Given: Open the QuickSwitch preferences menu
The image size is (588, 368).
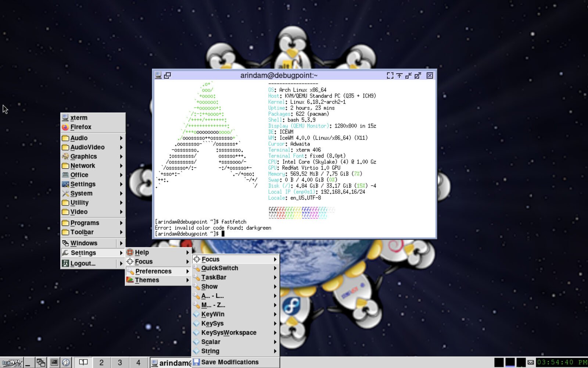Looking at the screenshot, I should (x=219, y=268).
